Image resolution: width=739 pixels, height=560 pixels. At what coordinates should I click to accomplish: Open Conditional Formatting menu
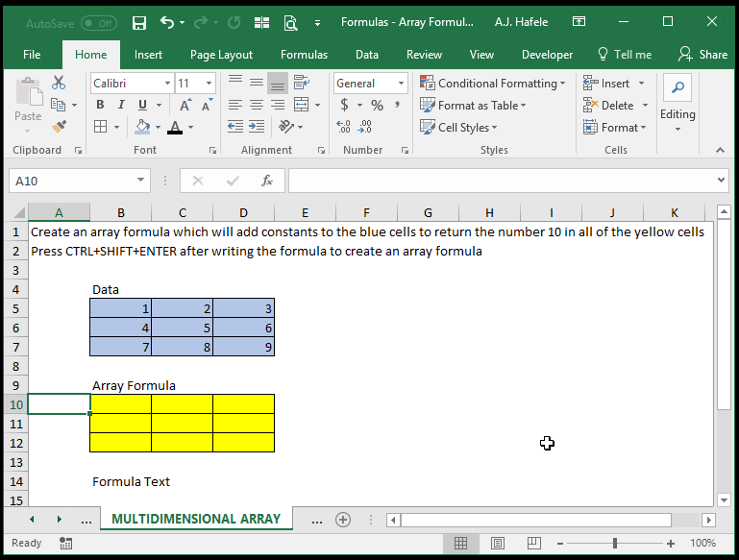(493, 84)
